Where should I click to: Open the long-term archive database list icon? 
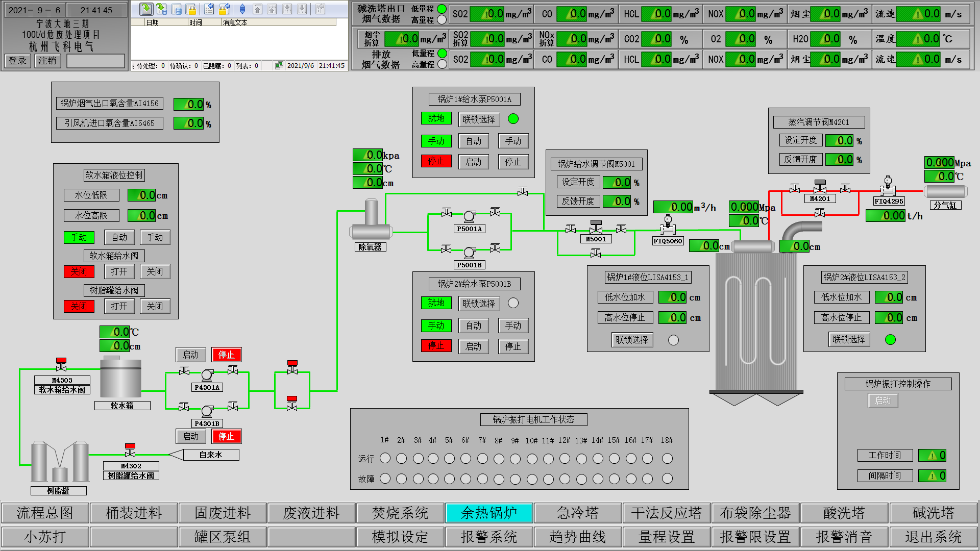coord(177,9)
